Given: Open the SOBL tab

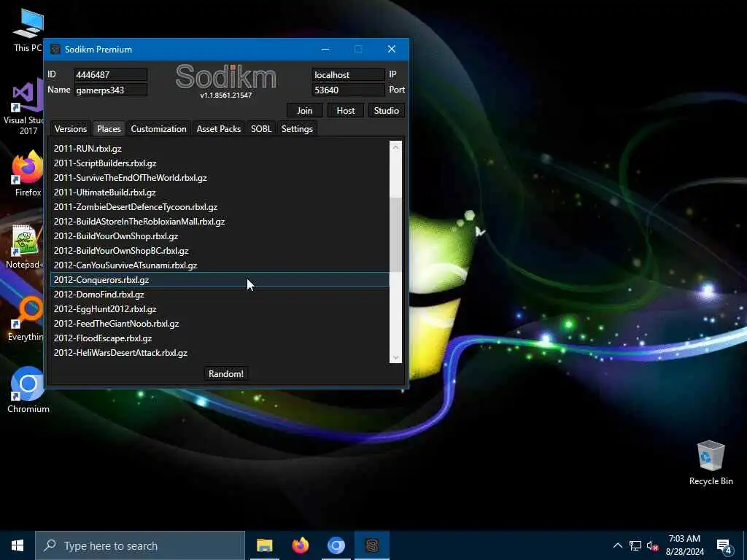Looking at the screenshot, I should click(x=261, y=128).
